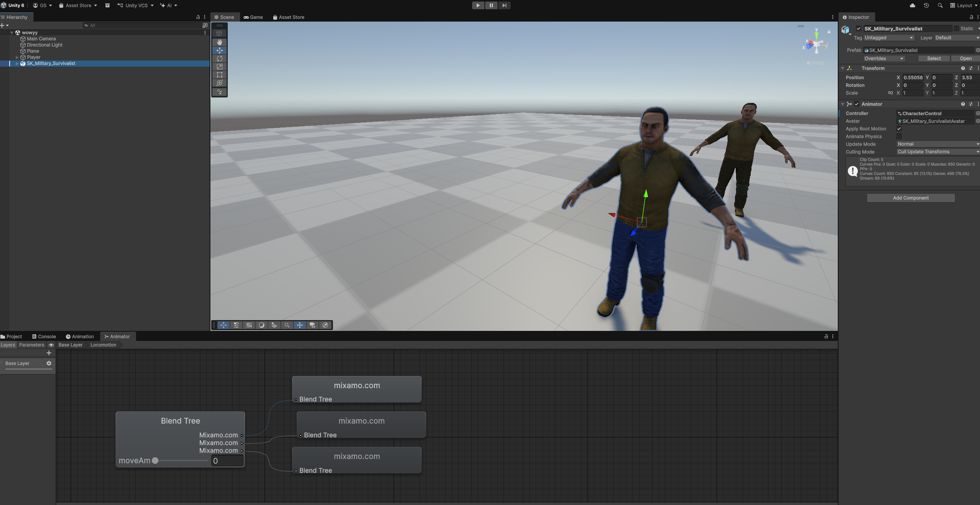Expand the Player hierarchy item
Viewport: 980px width, 505px height.
click(x=17, y=57)
